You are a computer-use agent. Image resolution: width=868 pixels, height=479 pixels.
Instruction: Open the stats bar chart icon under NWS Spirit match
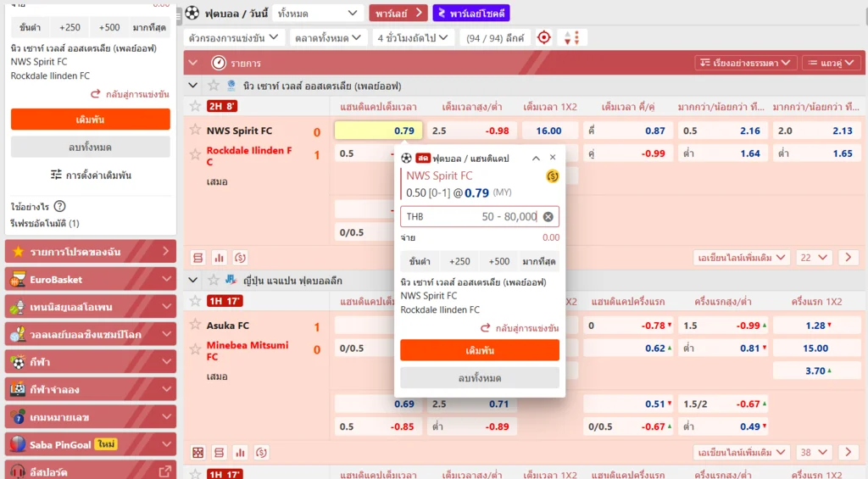220,258
